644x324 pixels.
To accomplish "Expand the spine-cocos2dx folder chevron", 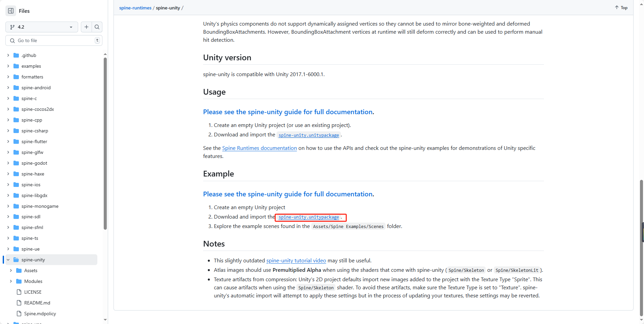I will tap(8, 109).
